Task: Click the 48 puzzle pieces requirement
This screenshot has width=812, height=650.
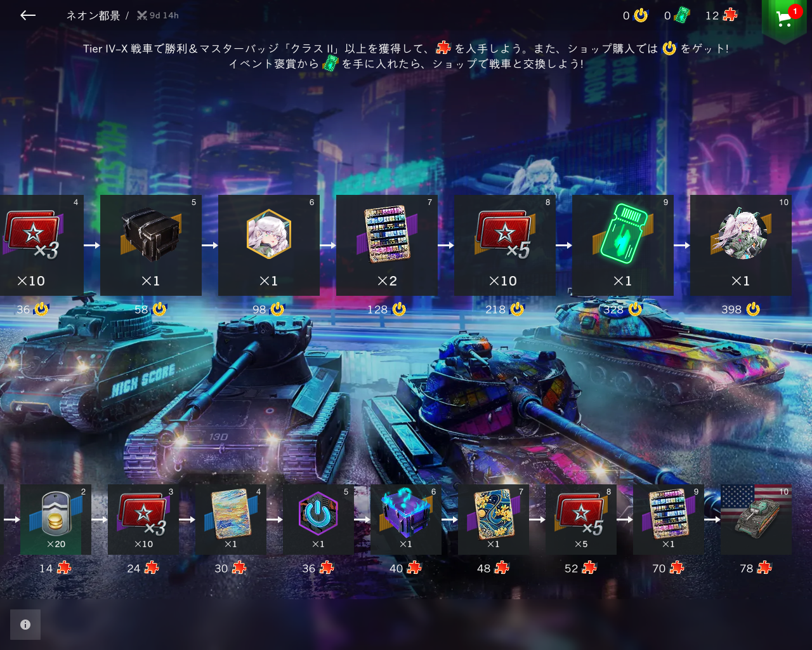Action: [493, 568]
